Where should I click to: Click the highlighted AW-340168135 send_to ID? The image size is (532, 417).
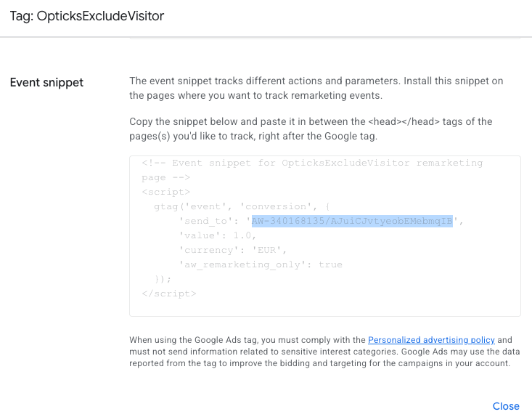click(x=352, y=221)
